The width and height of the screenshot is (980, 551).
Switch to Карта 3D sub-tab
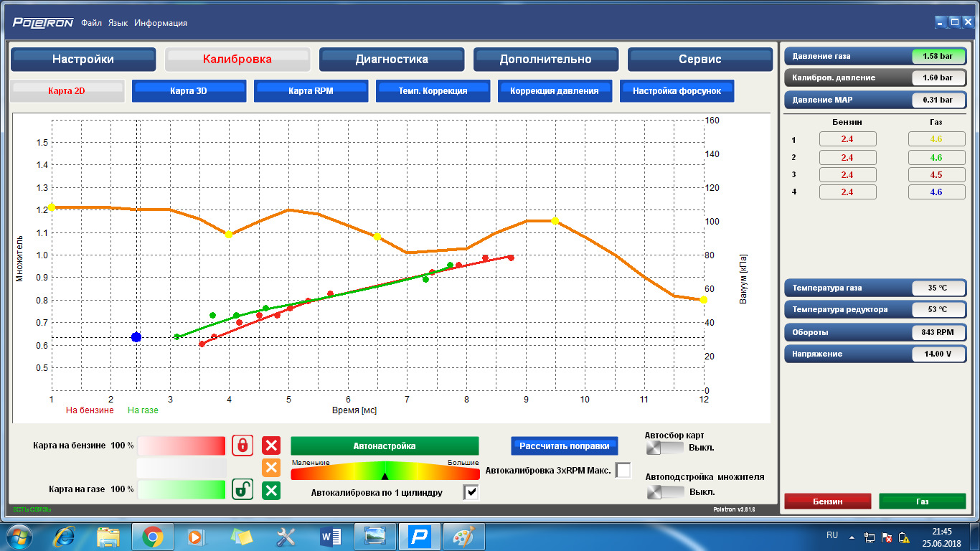point(189,91)
